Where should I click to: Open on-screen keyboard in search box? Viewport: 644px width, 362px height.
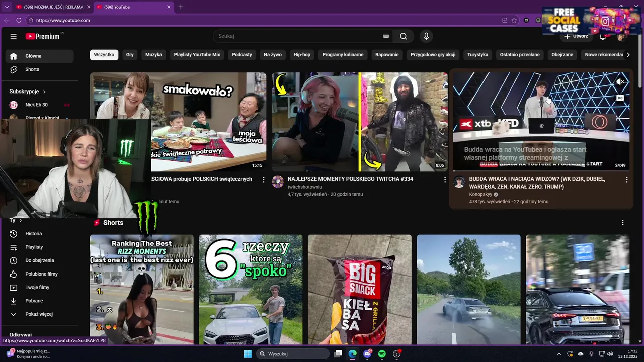386,36
